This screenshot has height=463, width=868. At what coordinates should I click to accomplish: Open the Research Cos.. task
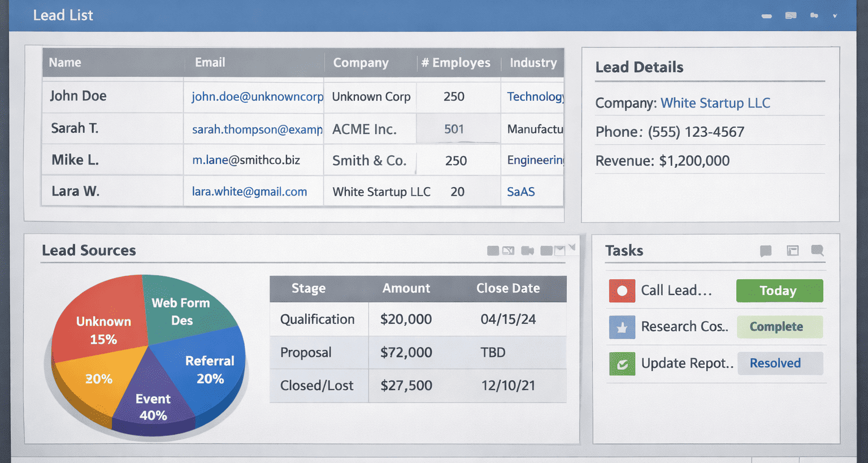pyautogui.click(x=684, y=327)
